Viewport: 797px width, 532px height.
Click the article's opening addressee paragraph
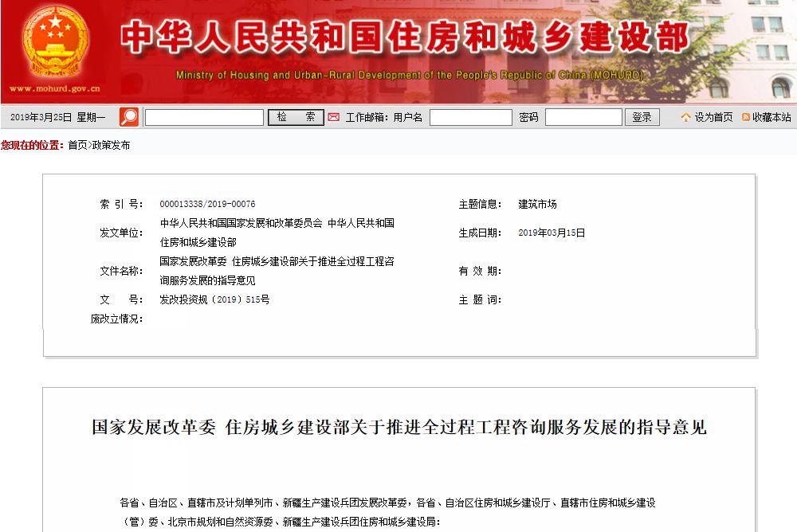(x=387, y=512)
